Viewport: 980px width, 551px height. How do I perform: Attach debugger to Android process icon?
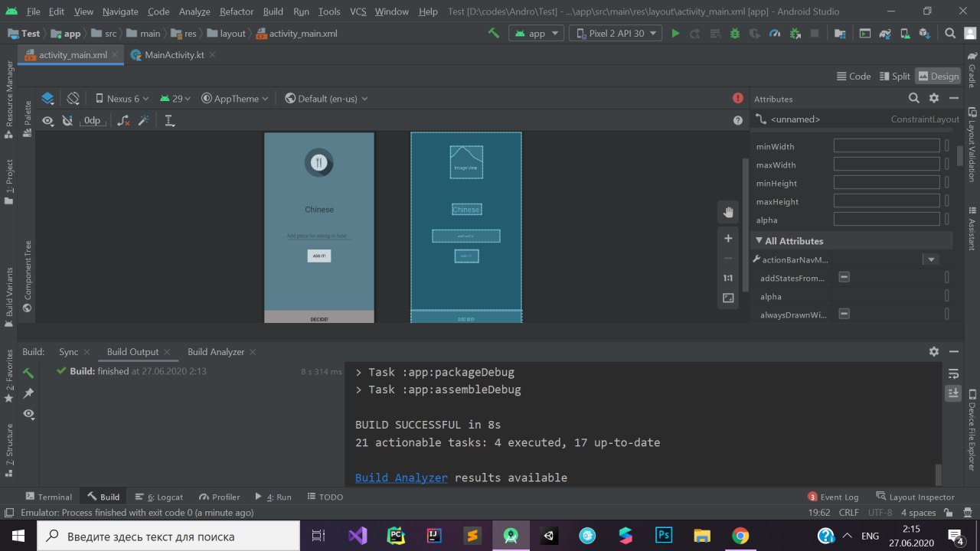coord(795,34)
